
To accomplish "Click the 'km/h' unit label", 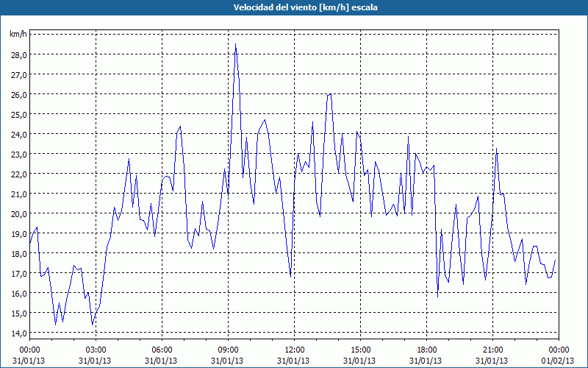I will tap(18, 35).
